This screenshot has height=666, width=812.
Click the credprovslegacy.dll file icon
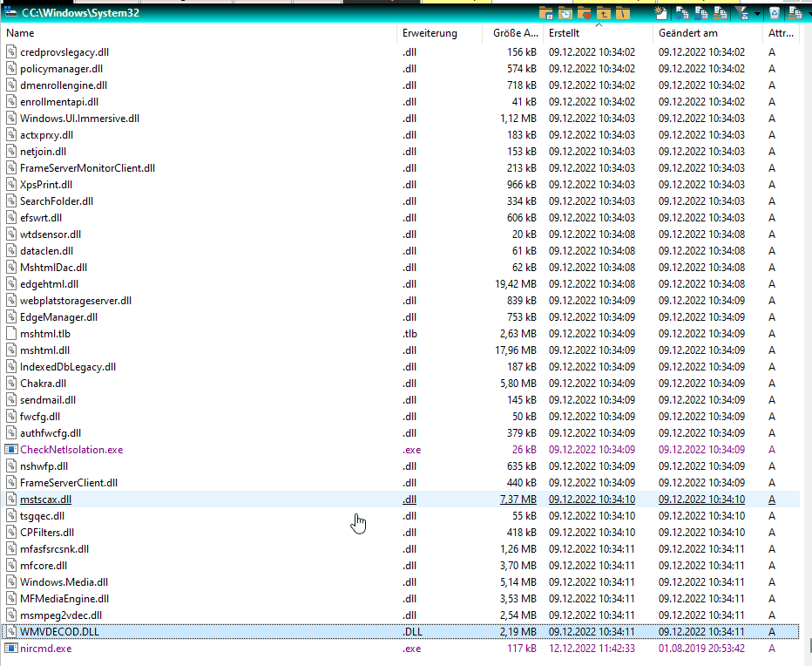10,51
